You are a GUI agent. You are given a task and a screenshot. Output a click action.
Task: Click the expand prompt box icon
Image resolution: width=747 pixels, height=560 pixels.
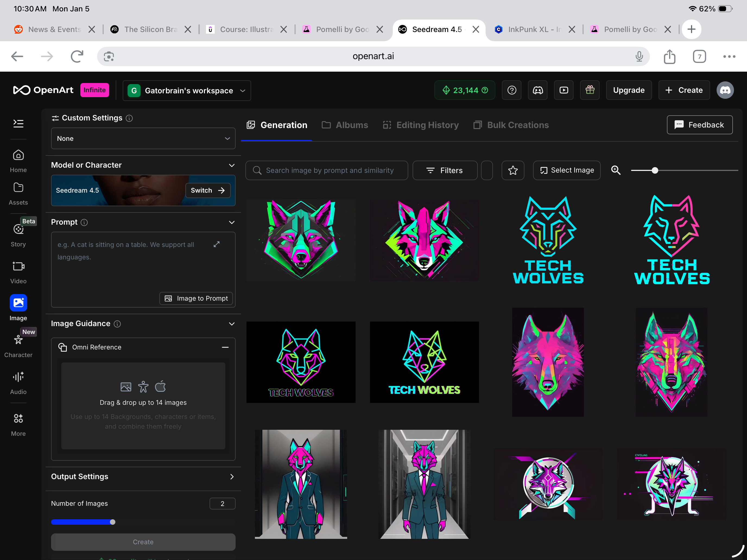click(x=216, y=244)
